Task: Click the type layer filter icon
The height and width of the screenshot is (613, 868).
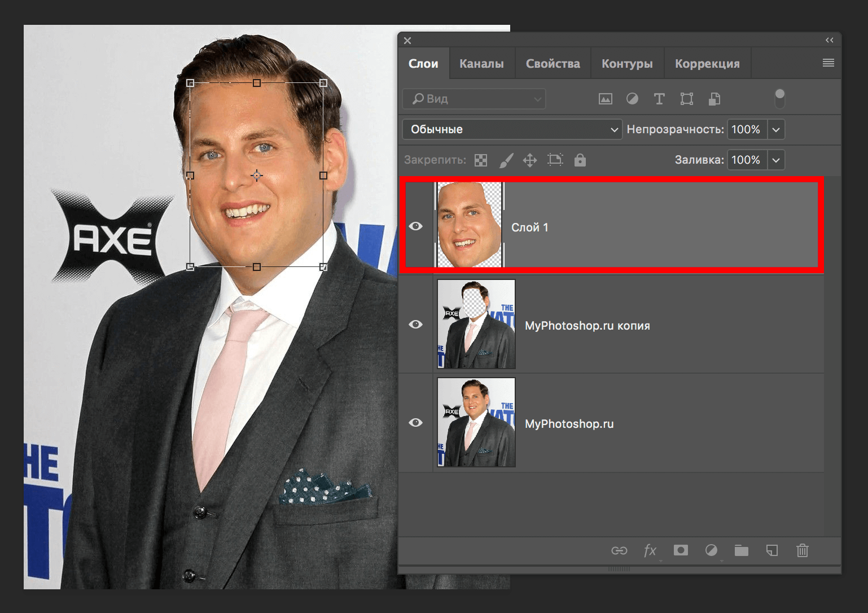Action: point(659,99)
